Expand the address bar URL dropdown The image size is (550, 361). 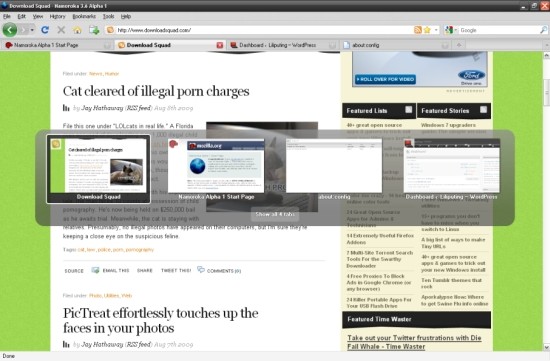[x=436, y=30]
